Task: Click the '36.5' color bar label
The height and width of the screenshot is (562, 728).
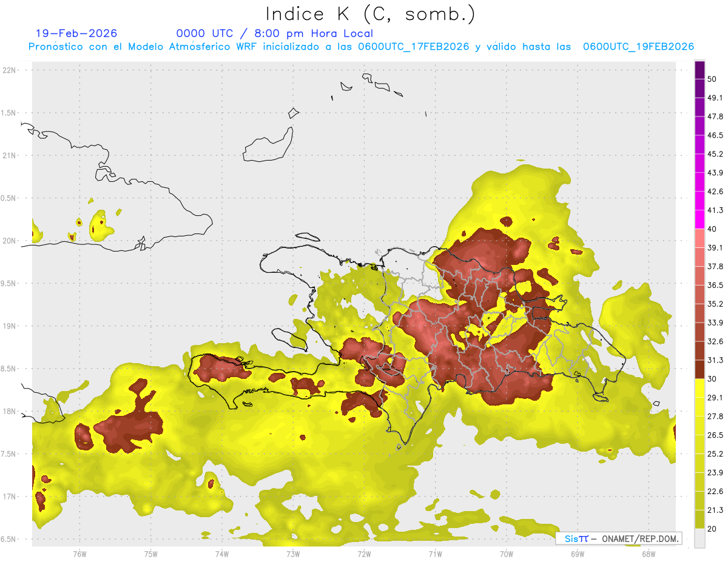Action: (x=715, y=285)
